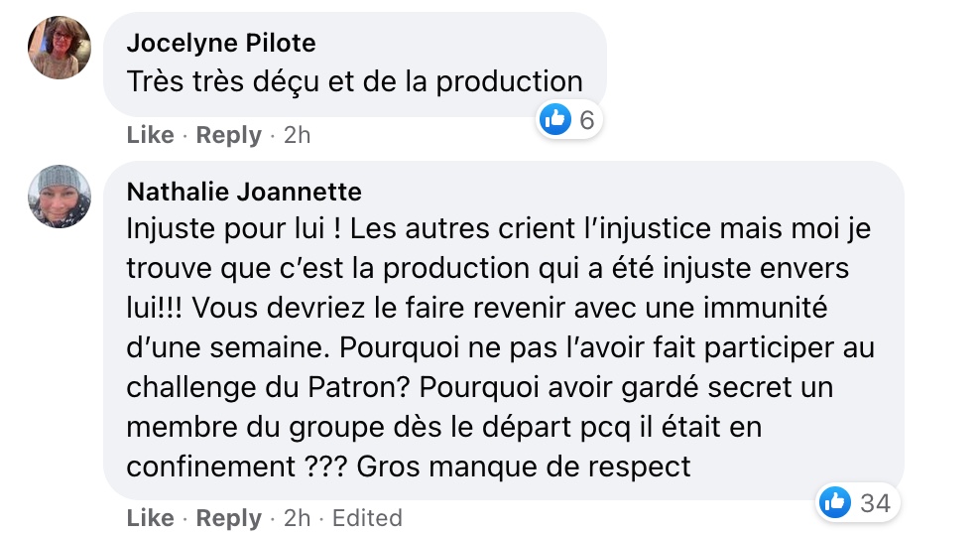Open Nathalie Joannette's profile picture
Screen dimensions: 980x534
pos(60,197)
